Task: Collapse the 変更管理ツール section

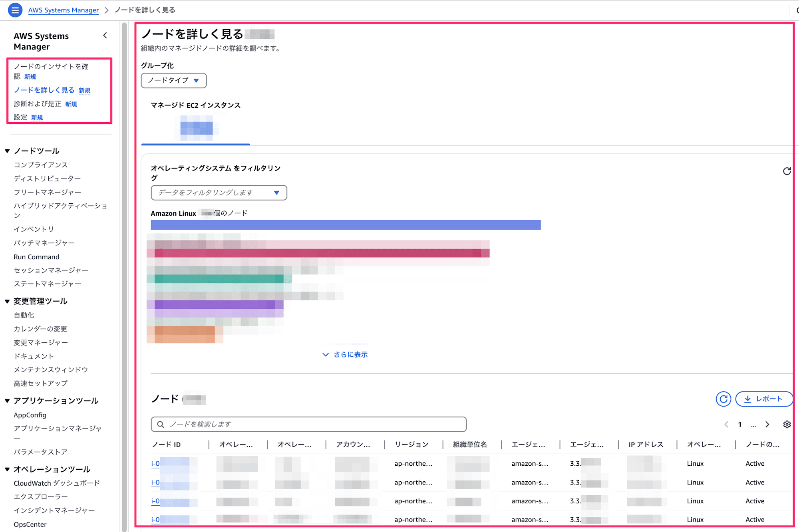Action: 7,302
